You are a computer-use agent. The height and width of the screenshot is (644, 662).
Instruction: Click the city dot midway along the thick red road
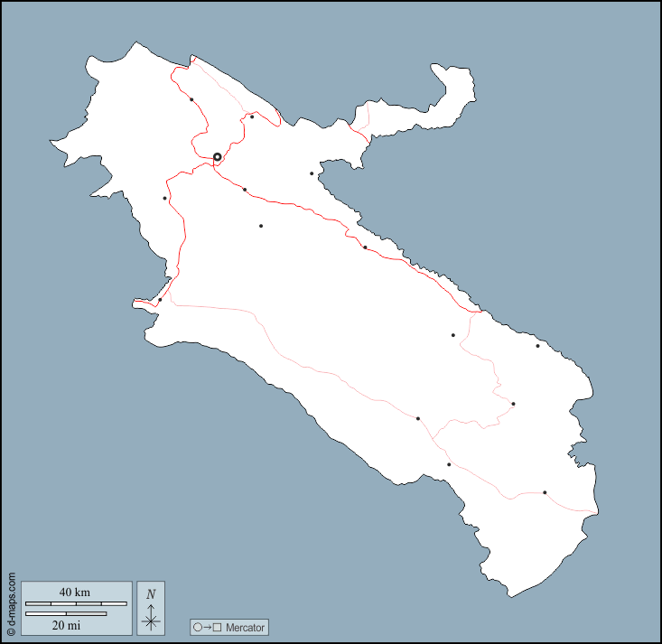(365, 247)
